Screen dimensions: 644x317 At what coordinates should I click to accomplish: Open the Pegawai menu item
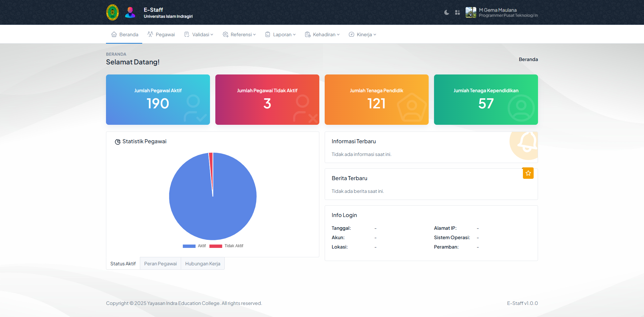[161, 35]
